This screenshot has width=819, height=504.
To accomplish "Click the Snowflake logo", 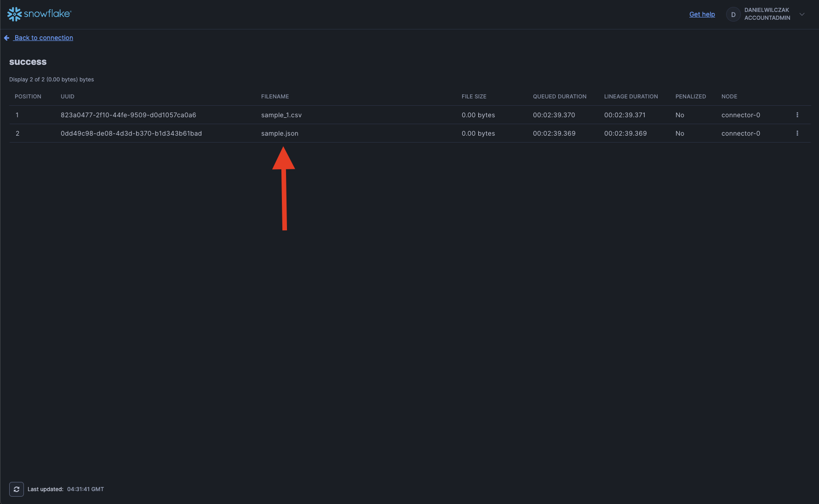I will 39,14.
